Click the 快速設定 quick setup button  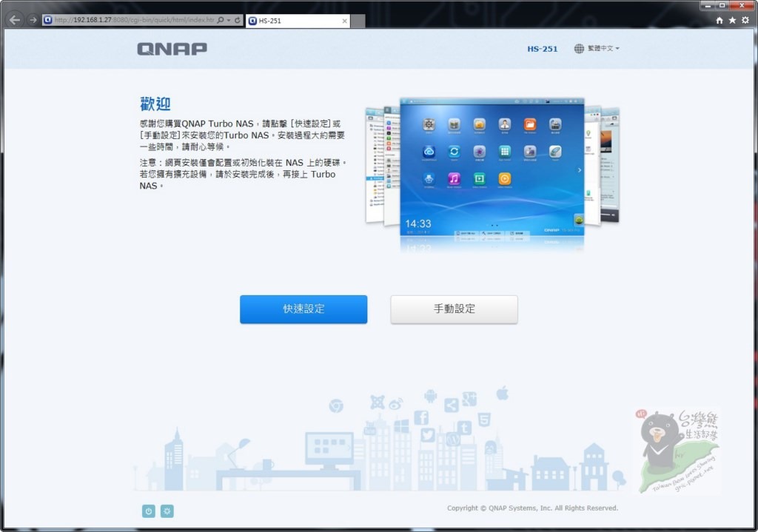click(x=303, y=309)
